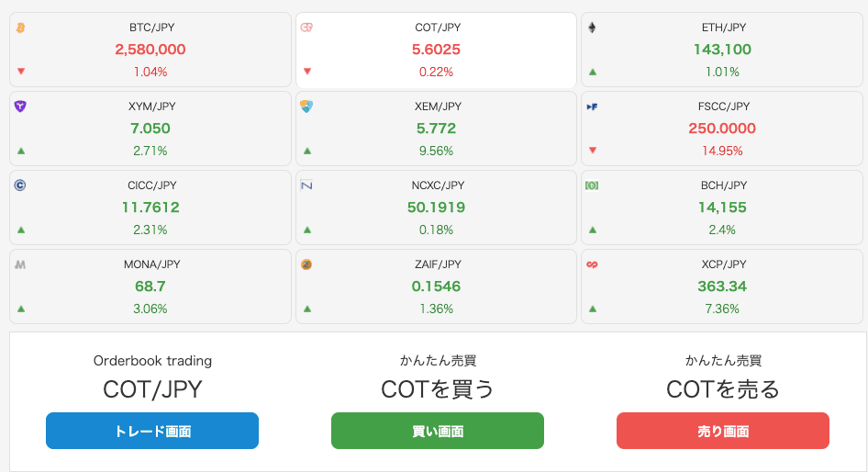Click the red XCP Counterparty icon
This screenshot has height=472, width=868.
(592, 264)
